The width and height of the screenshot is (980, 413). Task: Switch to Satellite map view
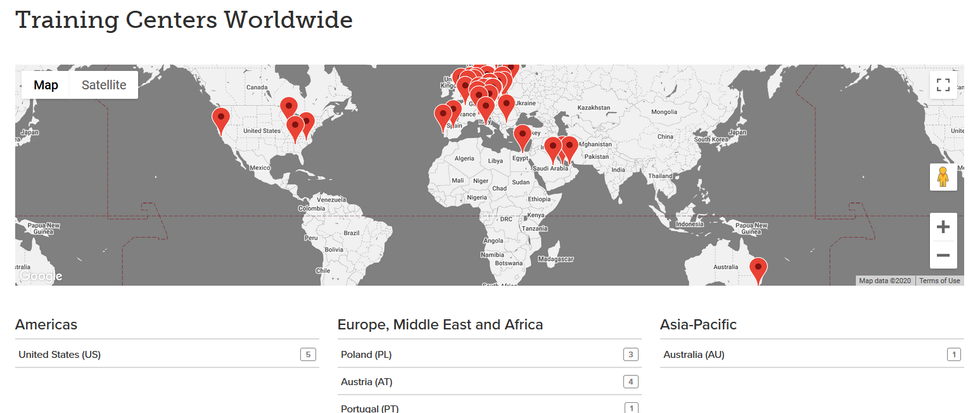104,85
